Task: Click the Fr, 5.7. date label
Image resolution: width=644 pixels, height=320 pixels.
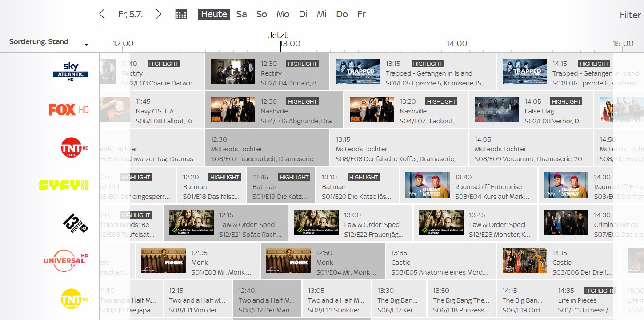Action: point(130,14)
